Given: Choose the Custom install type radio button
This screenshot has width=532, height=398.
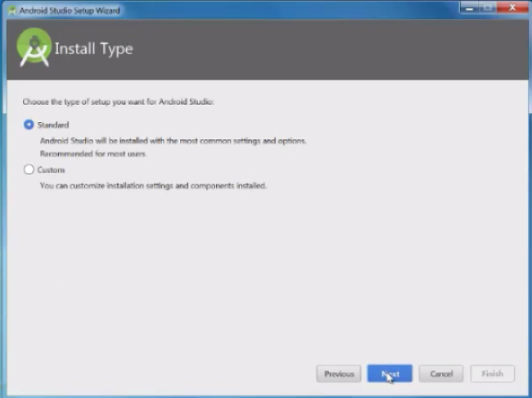Looking at the screenshot, I should [x=29, y=170].
